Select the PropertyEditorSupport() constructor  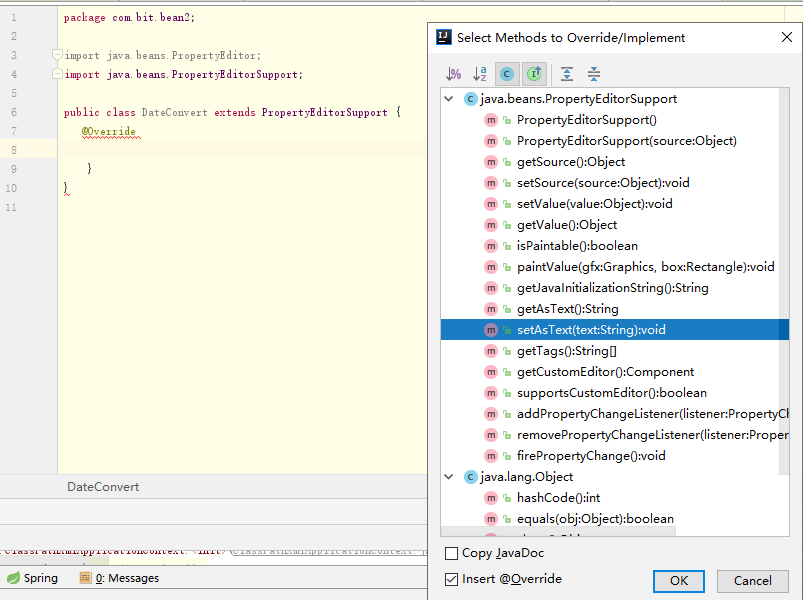pos(586,120)
